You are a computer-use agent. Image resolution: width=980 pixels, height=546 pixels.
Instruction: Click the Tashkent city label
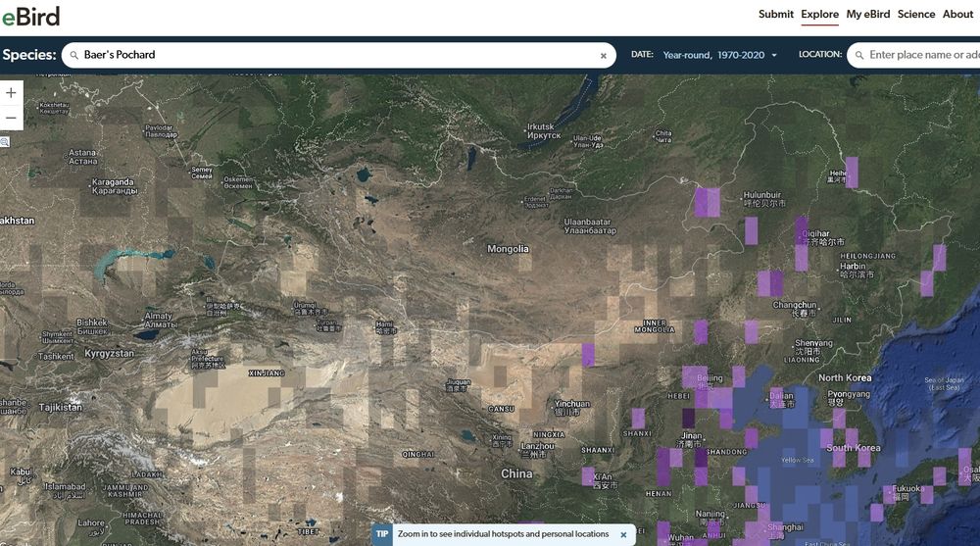56,357
